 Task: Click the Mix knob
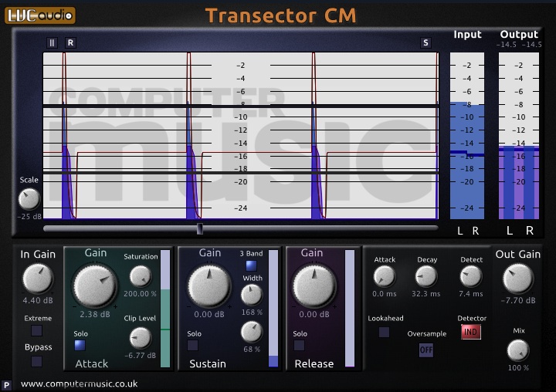(x=518, y=350)
